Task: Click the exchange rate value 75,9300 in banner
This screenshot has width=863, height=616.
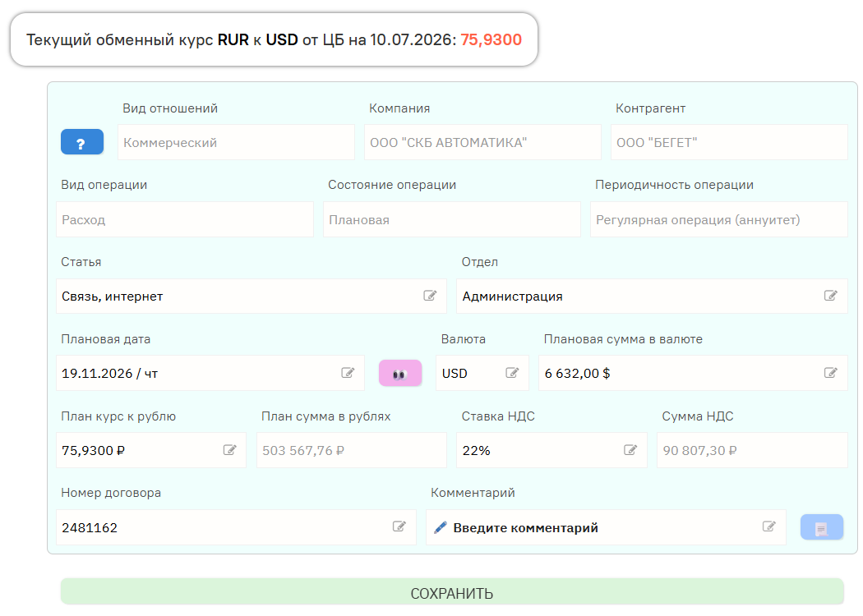Action: [x=491, y=39]
